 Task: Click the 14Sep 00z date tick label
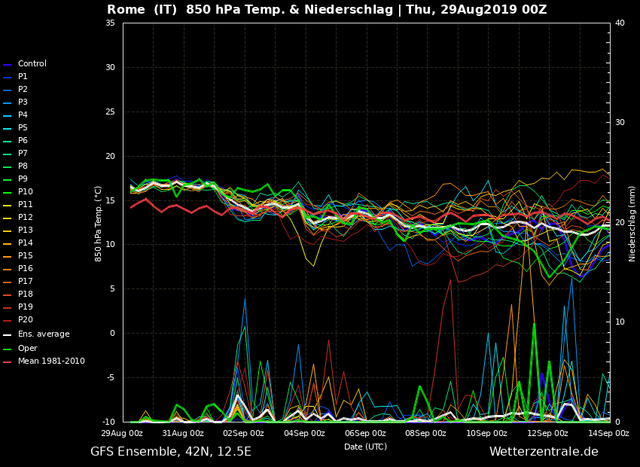pyautogui.click(x=609, y=434)
